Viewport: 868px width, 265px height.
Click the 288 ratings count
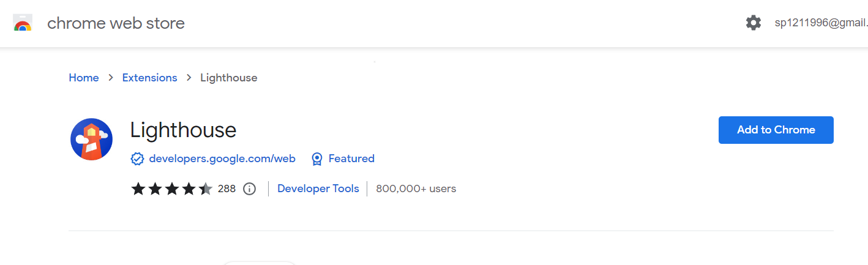click(226, 188)
